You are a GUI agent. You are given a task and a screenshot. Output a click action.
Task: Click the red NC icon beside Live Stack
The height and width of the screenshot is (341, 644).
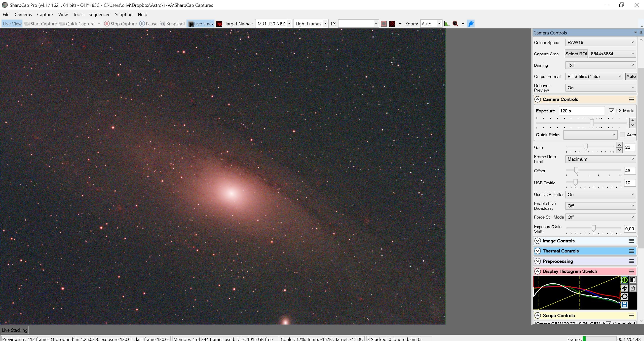[219, 24]
